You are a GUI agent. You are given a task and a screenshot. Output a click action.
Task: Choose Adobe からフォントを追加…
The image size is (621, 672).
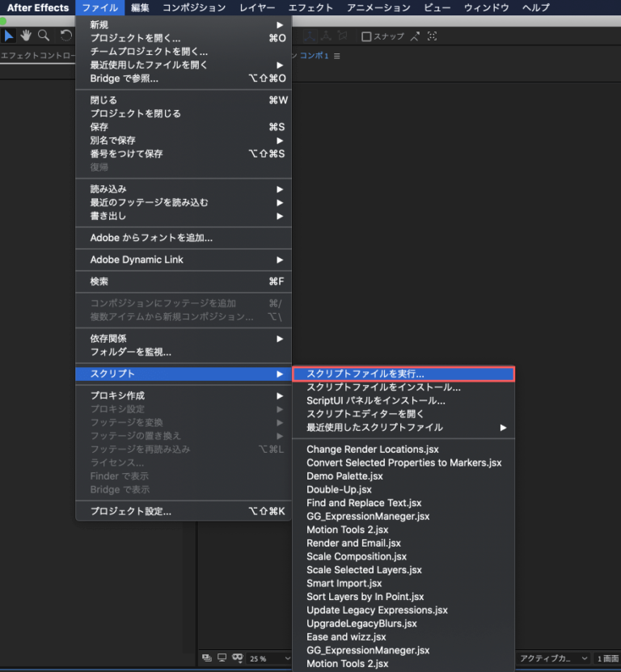[184, 238]
